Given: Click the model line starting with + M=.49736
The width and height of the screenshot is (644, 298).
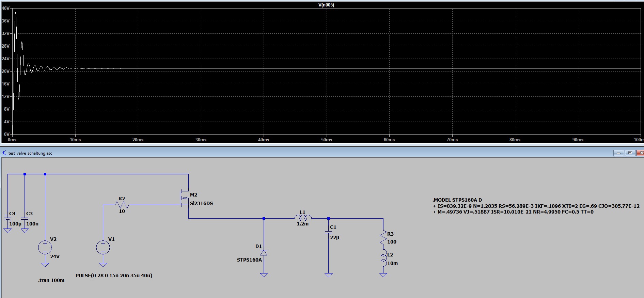Looking at the screenshot, I should coord(513,212).
